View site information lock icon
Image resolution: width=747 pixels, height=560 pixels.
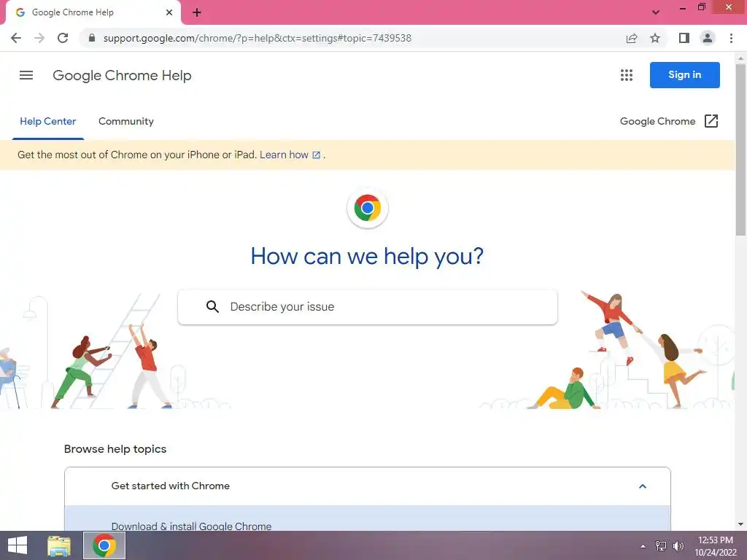coord(92,38)
